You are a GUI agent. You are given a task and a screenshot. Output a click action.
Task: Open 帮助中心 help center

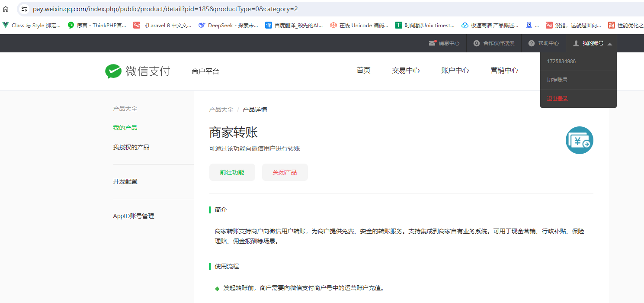544,43
